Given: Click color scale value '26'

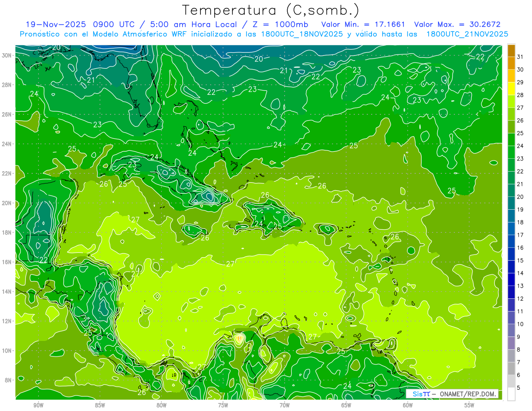Looking at the screenshot, I should [x=520, y=120].
